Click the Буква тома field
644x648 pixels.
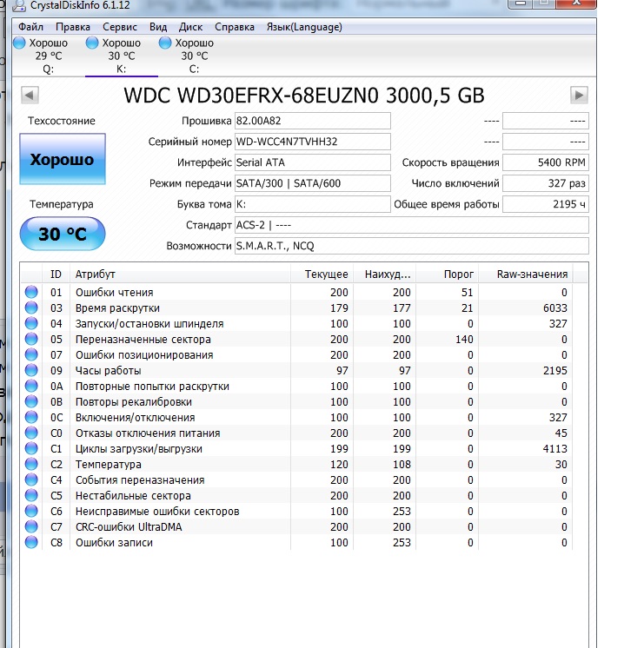coord(312,204)
